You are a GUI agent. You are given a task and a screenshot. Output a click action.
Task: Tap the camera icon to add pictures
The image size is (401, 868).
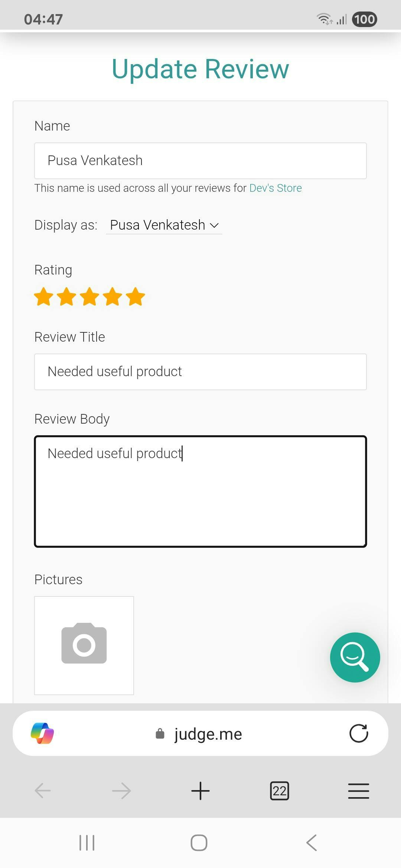pos(84,645)
